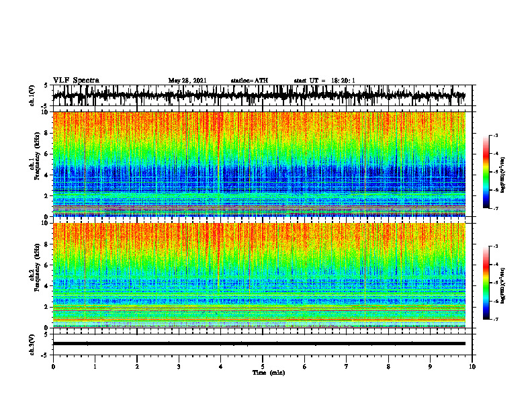Click the "0" tick on the time axis

pyautogui.click(x=53, y=367)
